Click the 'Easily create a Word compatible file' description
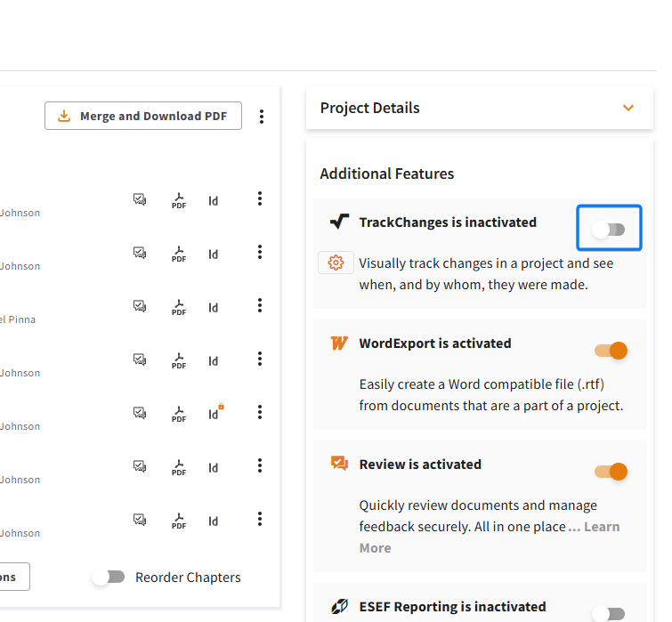The width and height of the screenshot is (672, 622). [491, 395]
